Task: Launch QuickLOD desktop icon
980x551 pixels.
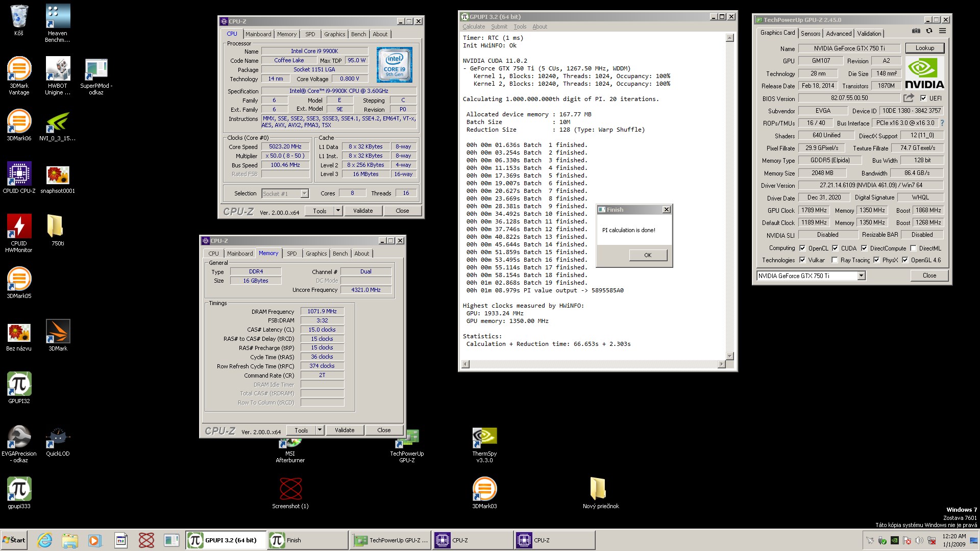Action: (x=58, y=440)
